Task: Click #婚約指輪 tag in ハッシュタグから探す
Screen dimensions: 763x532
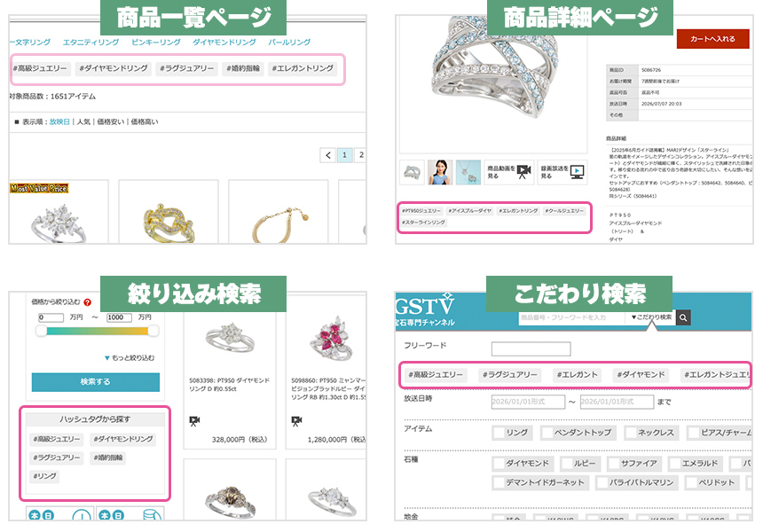Action: click(x=108, y=458)
